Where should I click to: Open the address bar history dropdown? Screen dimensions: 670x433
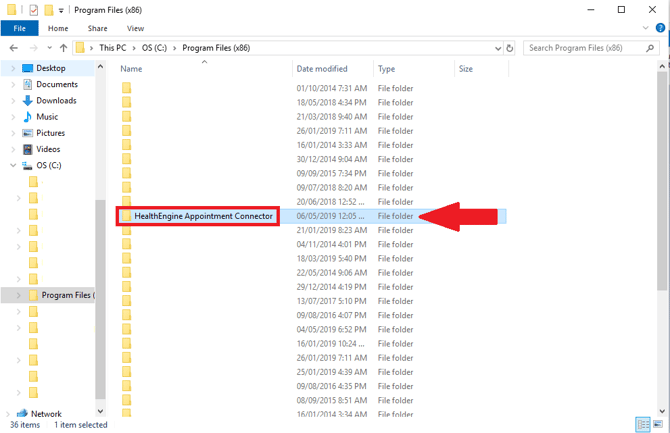497,48
